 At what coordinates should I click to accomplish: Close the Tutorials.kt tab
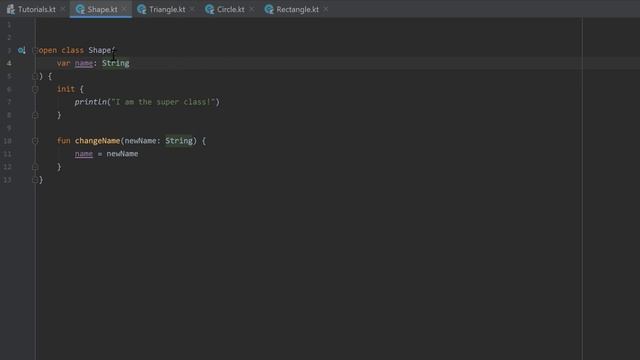[63, 9]
